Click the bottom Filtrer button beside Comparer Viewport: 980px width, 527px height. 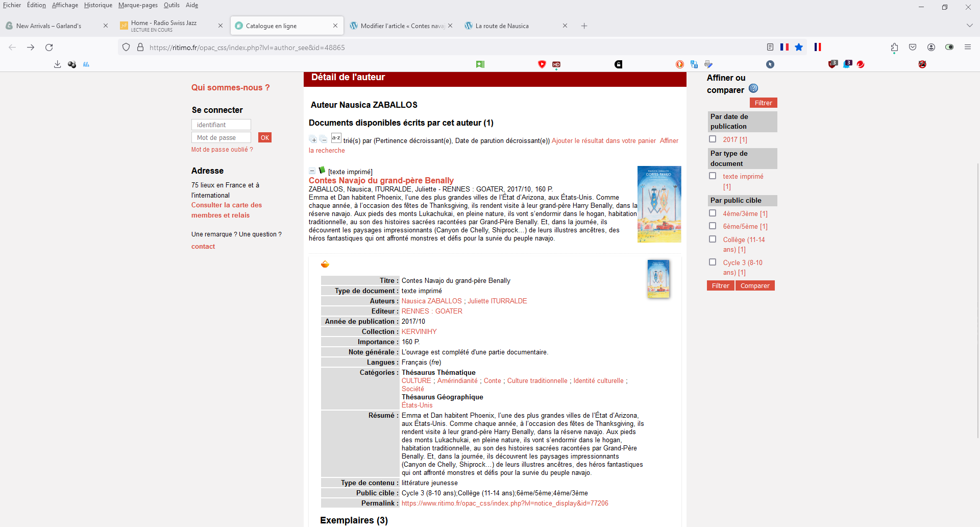coord(720,285)
